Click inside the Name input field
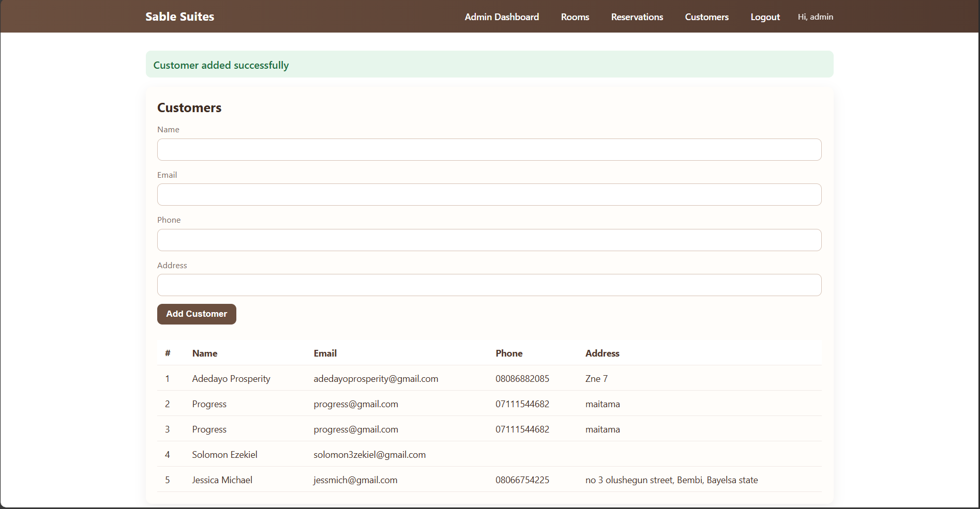Viewport: 980px width, 509px height. point(489,149)
